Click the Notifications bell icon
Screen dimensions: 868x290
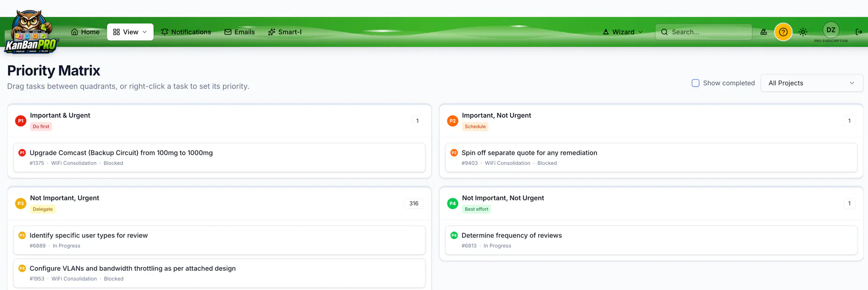pyautogui.click(x=165, y=32)
